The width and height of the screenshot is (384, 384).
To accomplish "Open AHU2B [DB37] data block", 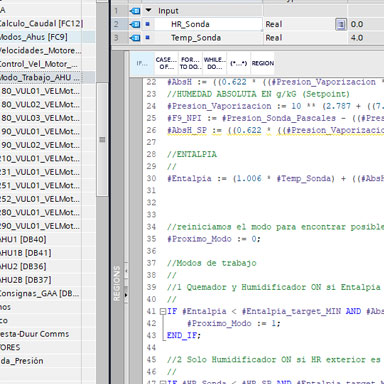I will click(x=26, y=280).
